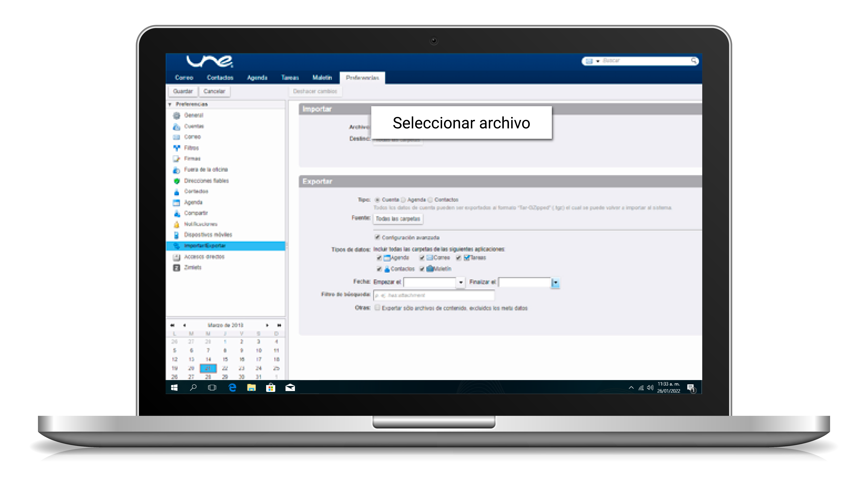
Task: Open the search type dropdown arrow
Action: [598, 61]
